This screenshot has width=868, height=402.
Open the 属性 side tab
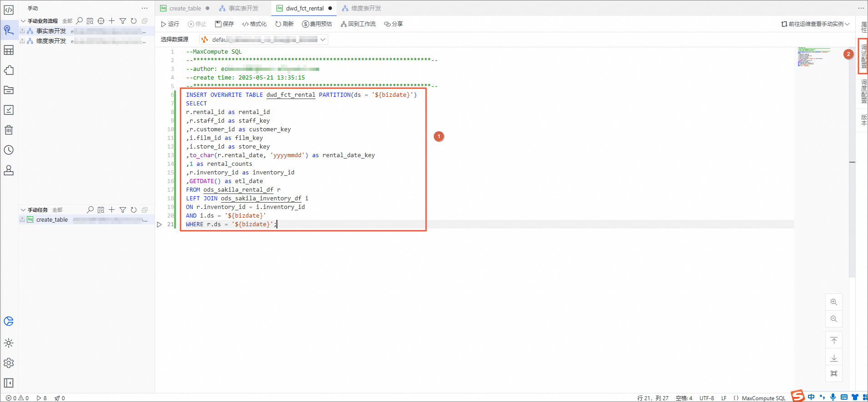point(863,27)
